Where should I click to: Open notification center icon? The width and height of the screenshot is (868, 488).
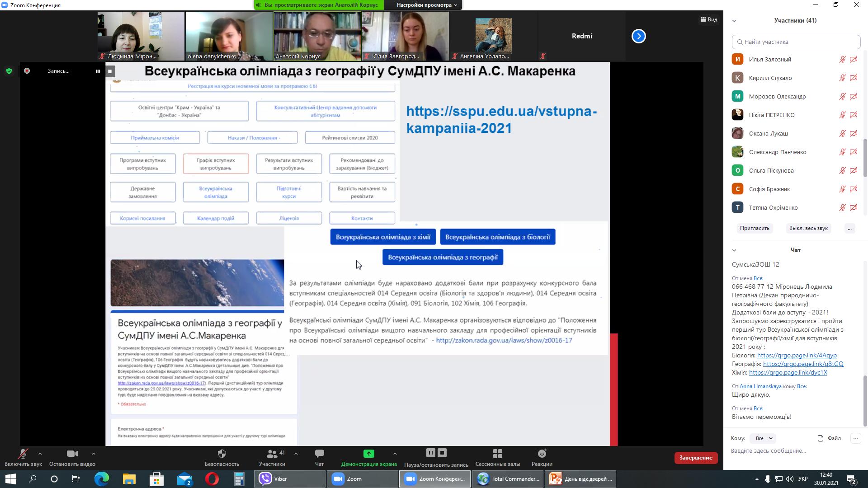coord(851,479)
